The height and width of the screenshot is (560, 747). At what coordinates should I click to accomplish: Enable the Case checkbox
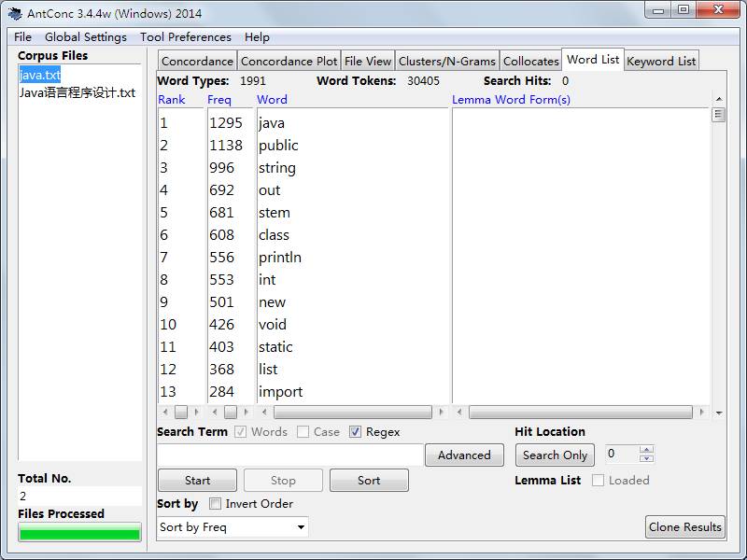tap(303, 432)
